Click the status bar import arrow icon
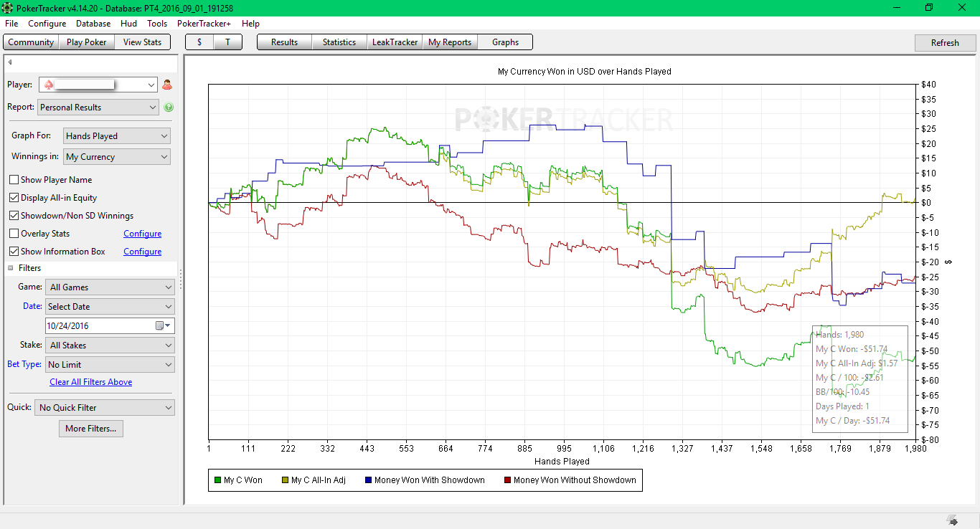 (x=953, y=520)
